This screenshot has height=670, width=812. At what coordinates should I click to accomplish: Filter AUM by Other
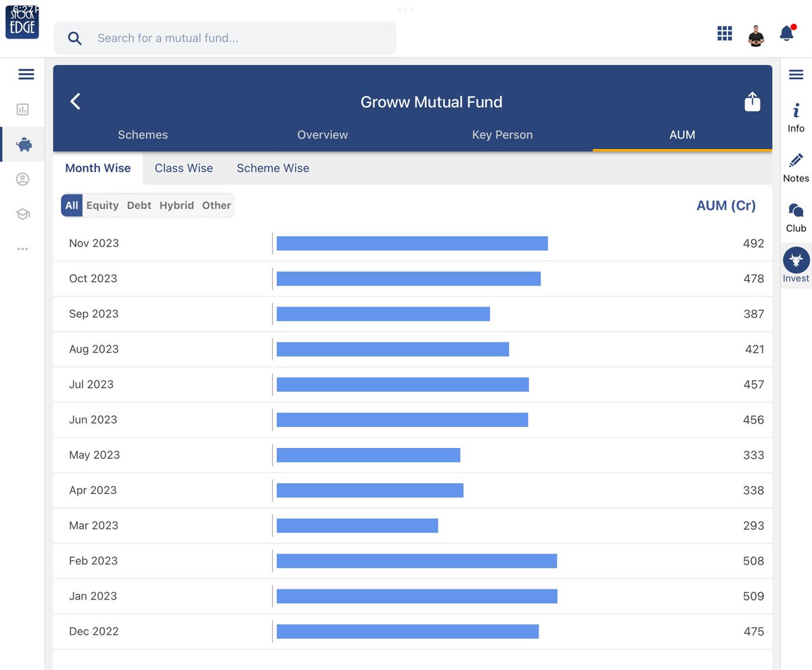pos(217,205)
